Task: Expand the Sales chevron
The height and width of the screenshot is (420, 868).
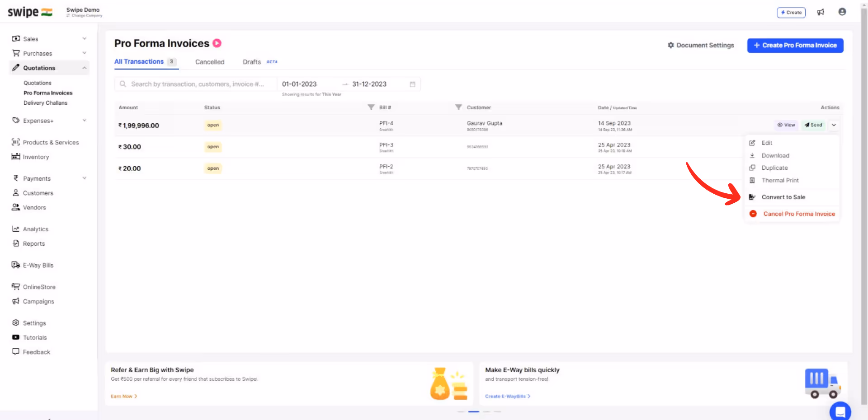Action: [x=84, y=39]
